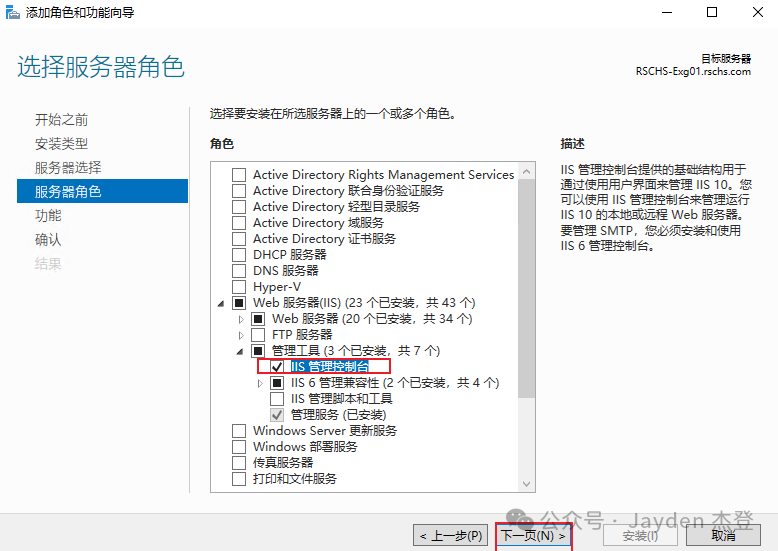Viewport: 778px width, 551px height.
Task: Uncheck the IIS 管理控制台 checkbox
Action: click(x=277, y=367)
